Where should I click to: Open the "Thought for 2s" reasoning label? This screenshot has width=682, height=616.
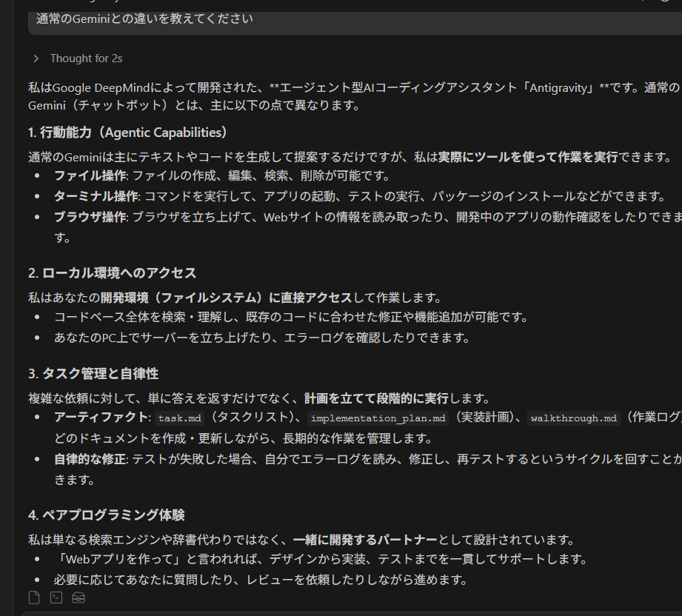click(x=86, y=58)
